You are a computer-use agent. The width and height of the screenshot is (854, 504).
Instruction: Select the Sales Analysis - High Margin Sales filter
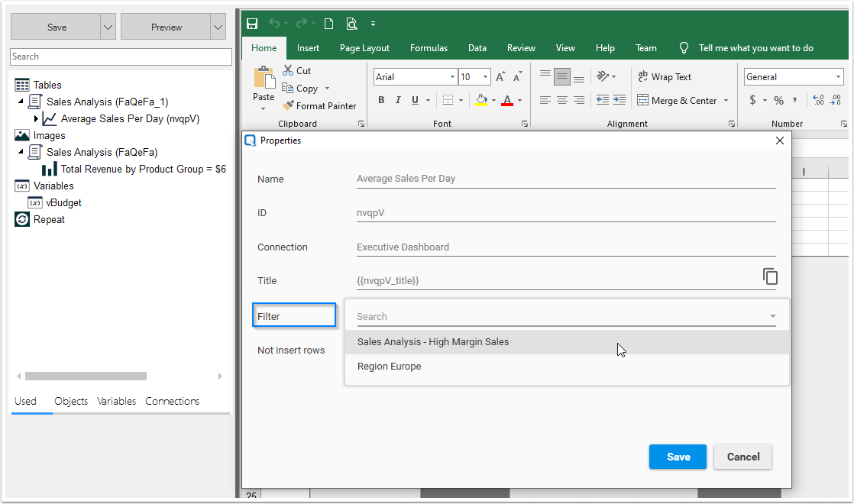coord(433,341)
